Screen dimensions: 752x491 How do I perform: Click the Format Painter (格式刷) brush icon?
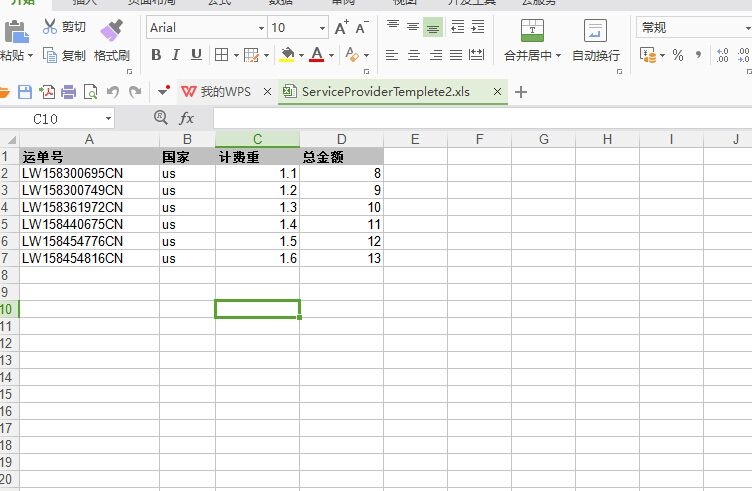pos(112,30)
